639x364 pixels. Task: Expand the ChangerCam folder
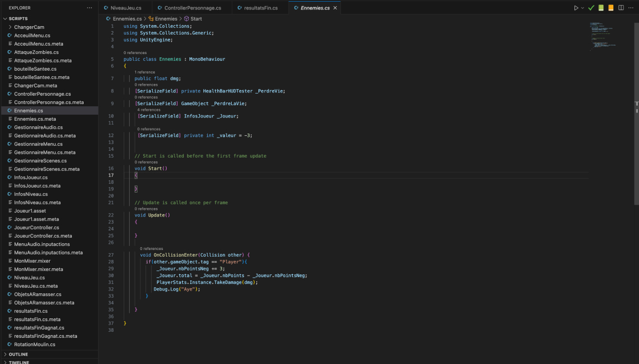(29, 27)
